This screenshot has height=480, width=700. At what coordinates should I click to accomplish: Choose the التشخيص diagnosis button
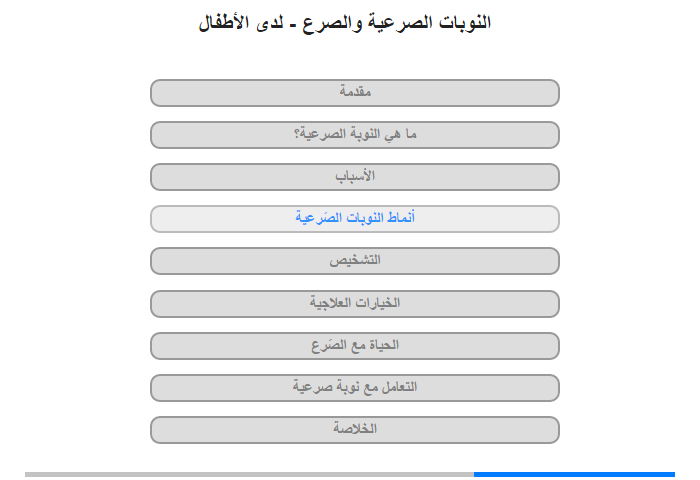tap(354, 261)
